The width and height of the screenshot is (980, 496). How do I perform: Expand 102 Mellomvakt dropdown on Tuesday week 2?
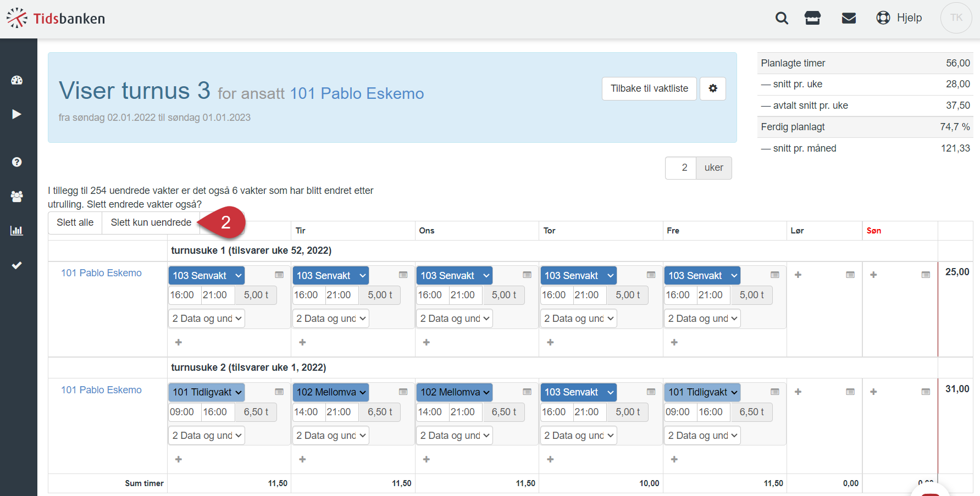[x=330, y=392]
